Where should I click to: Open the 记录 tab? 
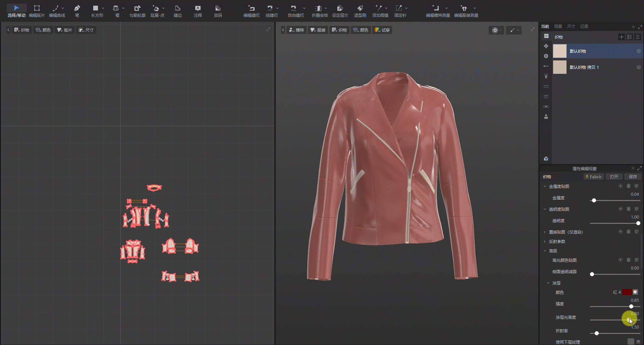point(584,26)
